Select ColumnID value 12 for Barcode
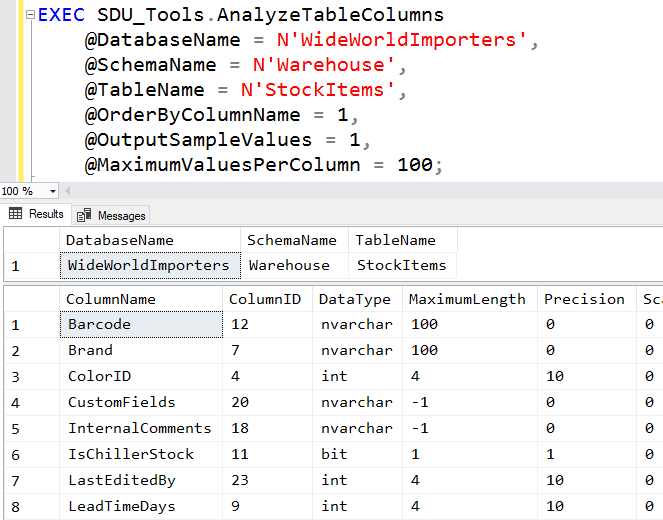This screenshot has height=520, width=663. click(x=267, y=325)
